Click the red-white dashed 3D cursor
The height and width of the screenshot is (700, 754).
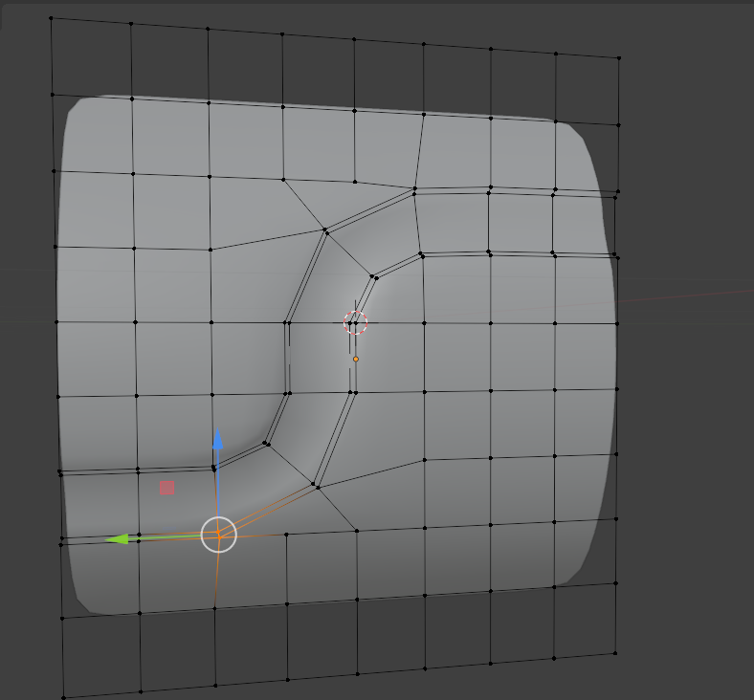coord(355,322)
